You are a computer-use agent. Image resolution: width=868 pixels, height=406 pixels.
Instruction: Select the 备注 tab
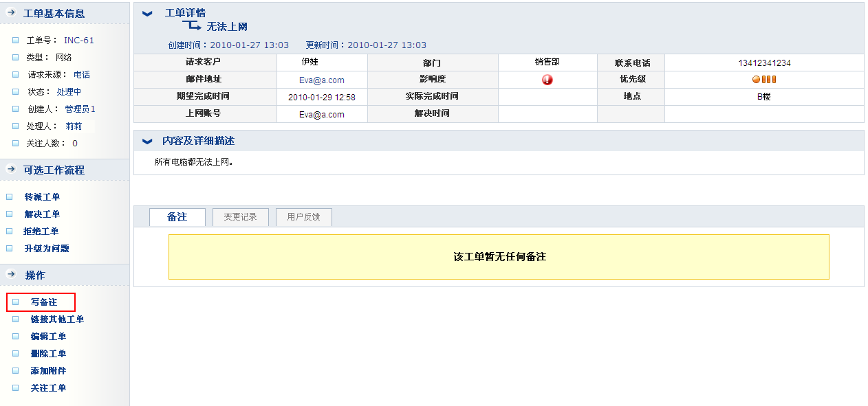click(177, 217)
